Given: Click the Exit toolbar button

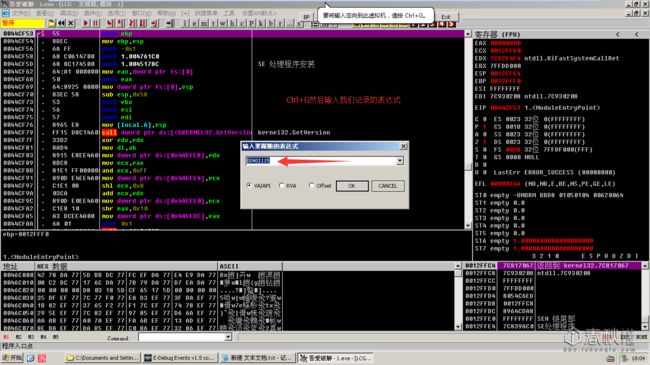Looking at the screenshot, I should coord(446,17).
